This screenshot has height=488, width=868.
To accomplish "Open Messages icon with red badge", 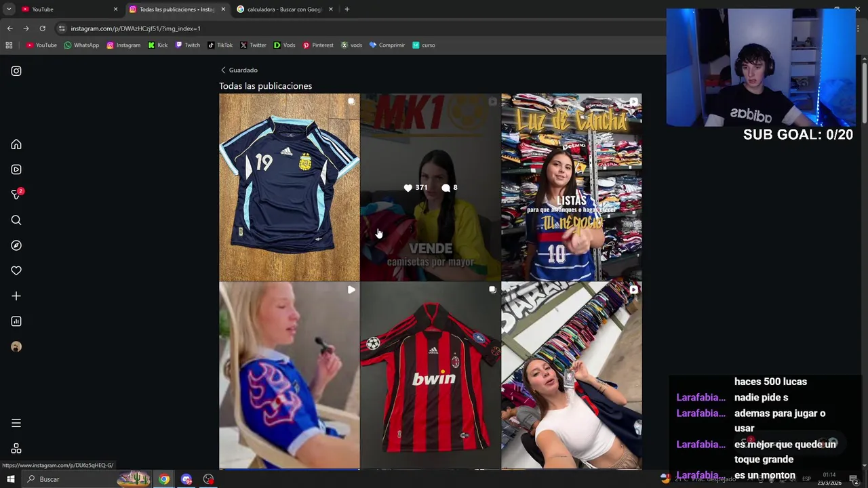I will click(x=17, y=195).
